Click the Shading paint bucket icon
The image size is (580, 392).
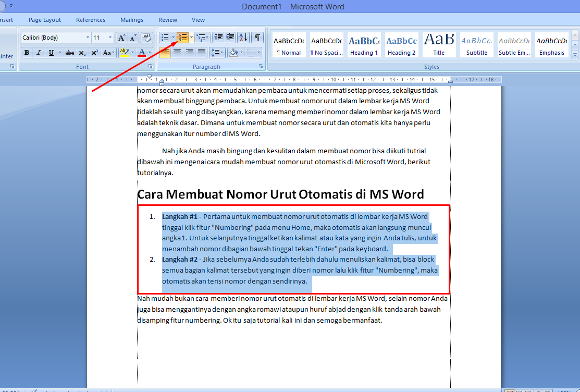tap(233, 53)
